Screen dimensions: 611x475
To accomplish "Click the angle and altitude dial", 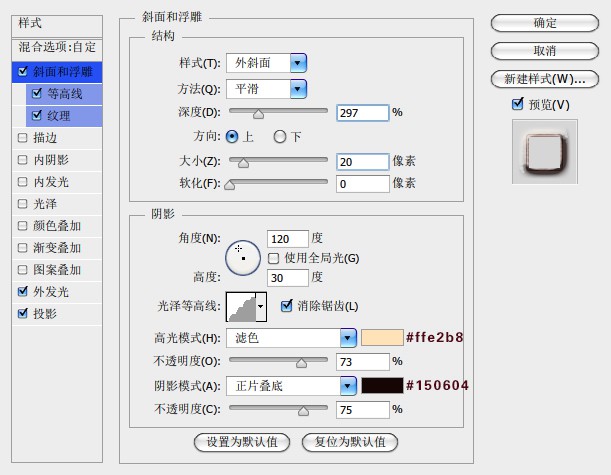I will (x=243, y=258).
